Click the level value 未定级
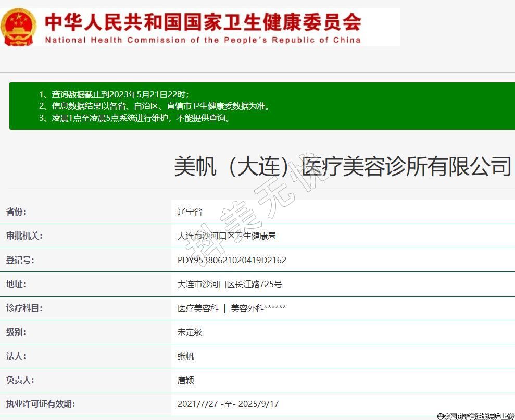 (190, 332)
